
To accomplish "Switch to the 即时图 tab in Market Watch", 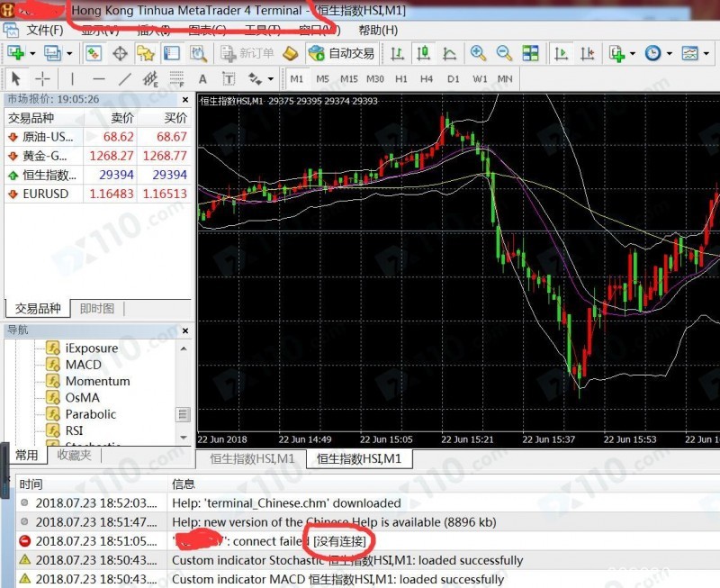I will 97,308.
